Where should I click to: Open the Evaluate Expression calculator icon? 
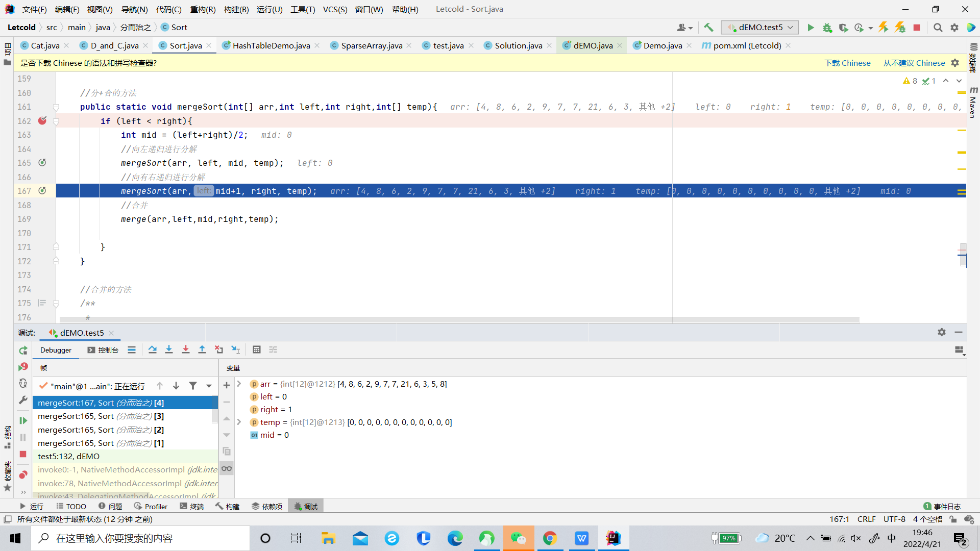click(x=257, y=349)
